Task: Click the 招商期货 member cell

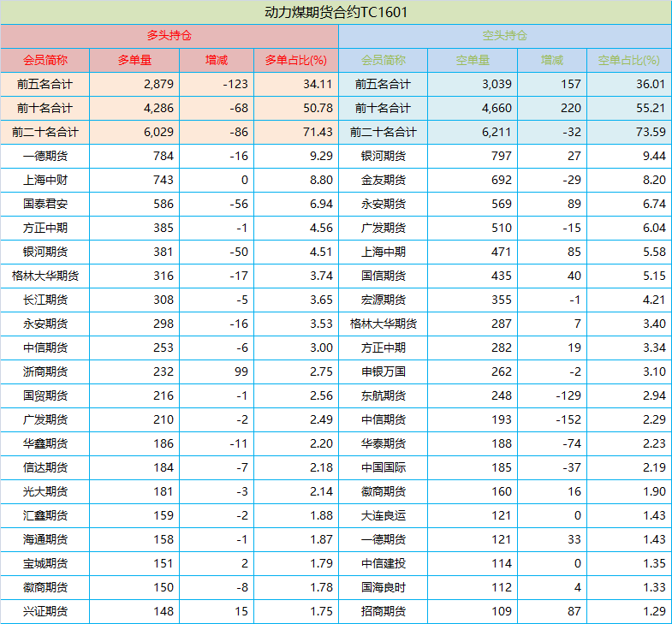Action: 384,612
